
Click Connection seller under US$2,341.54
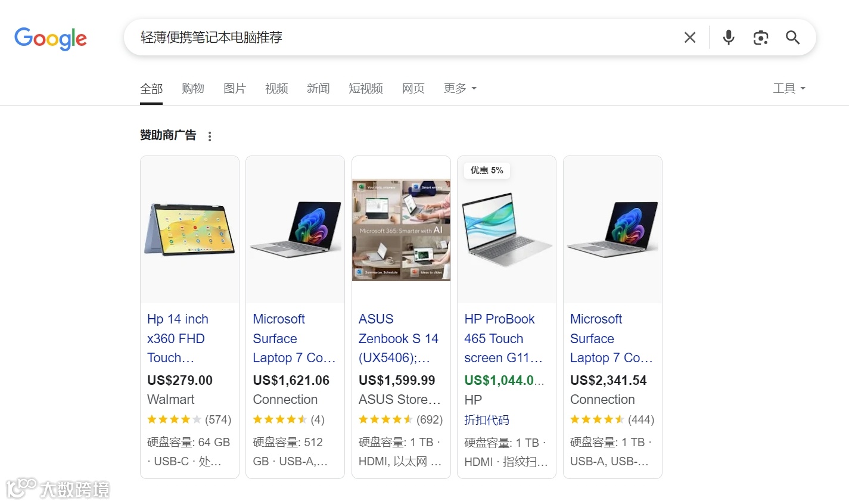click(x=602, y=400)
